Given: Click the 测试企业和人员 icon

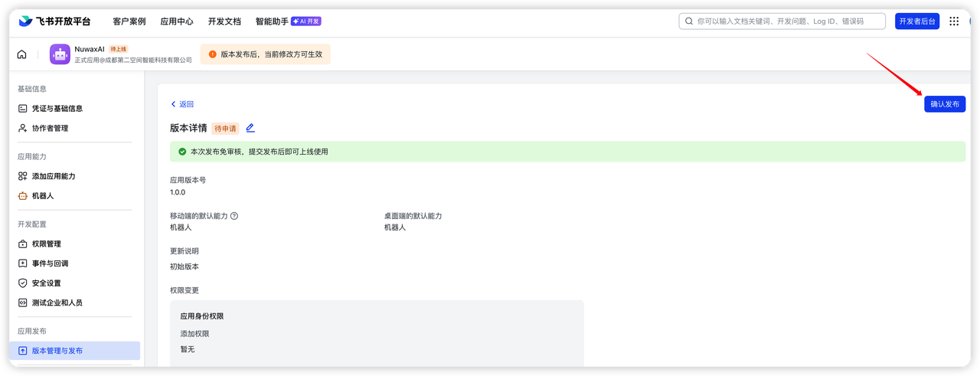Looking at the screenshot, I should tap(23, 302).
